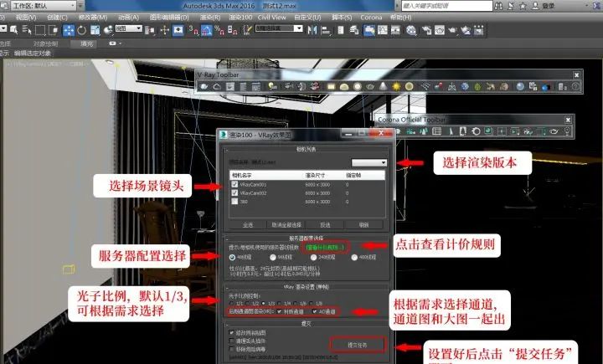
Task: Select the 1/1 photon ratio radio button
Action: pyautogui.click(x=232, y=304)
